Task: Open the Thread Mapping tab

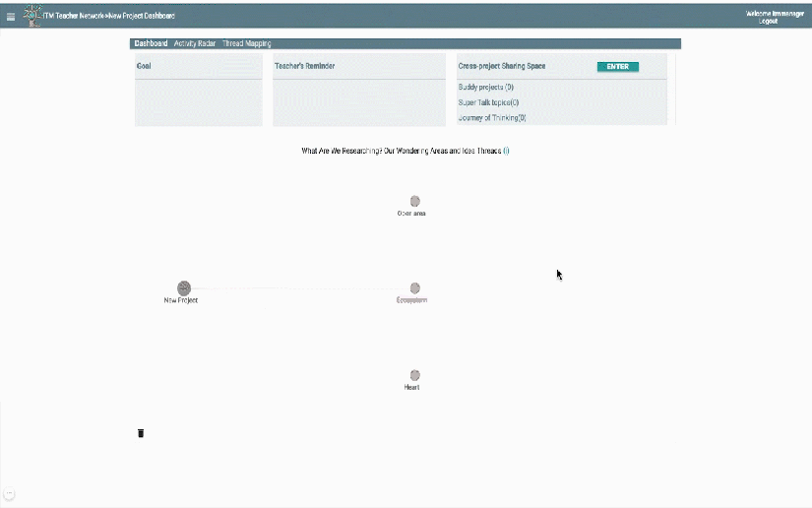Action: tap(247, 44)
